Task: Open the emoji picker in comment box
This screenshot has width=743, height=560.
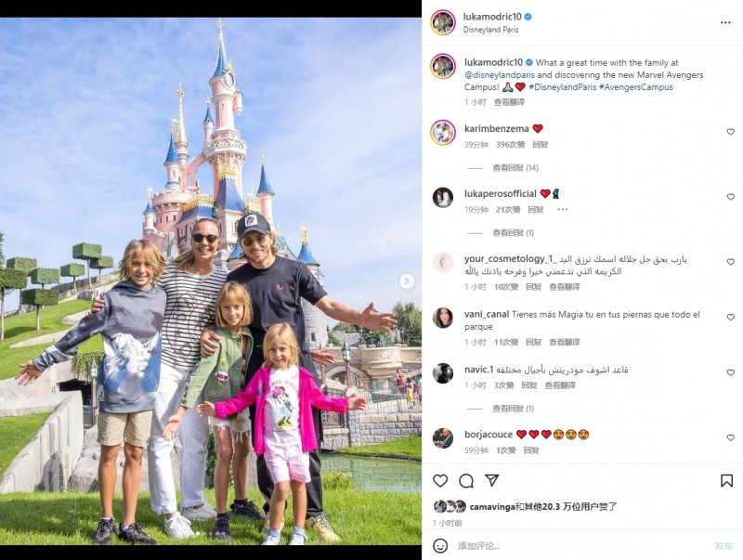Action: (x=440, y=546)
